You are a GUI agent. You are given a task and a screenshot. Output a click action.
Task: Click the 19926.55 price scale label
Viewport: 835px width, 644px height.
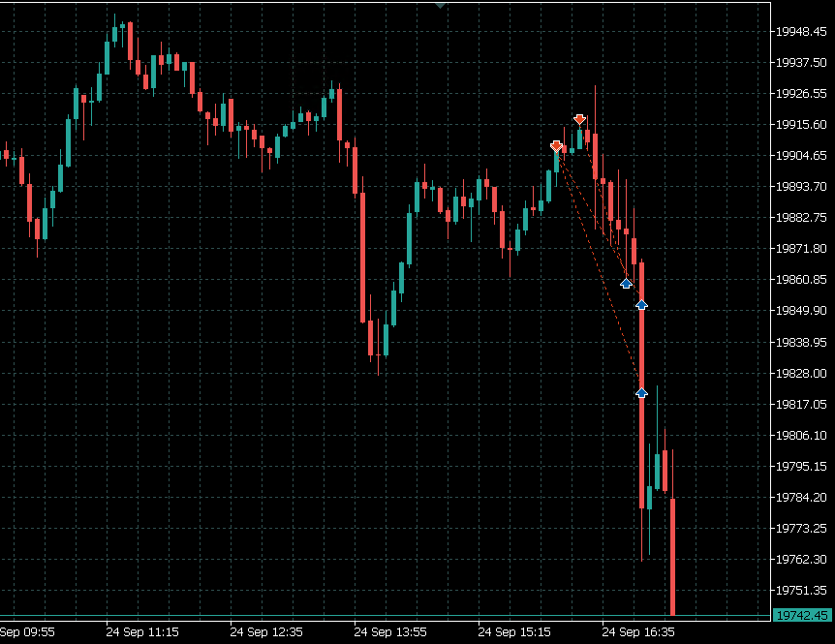coord(801,93)
